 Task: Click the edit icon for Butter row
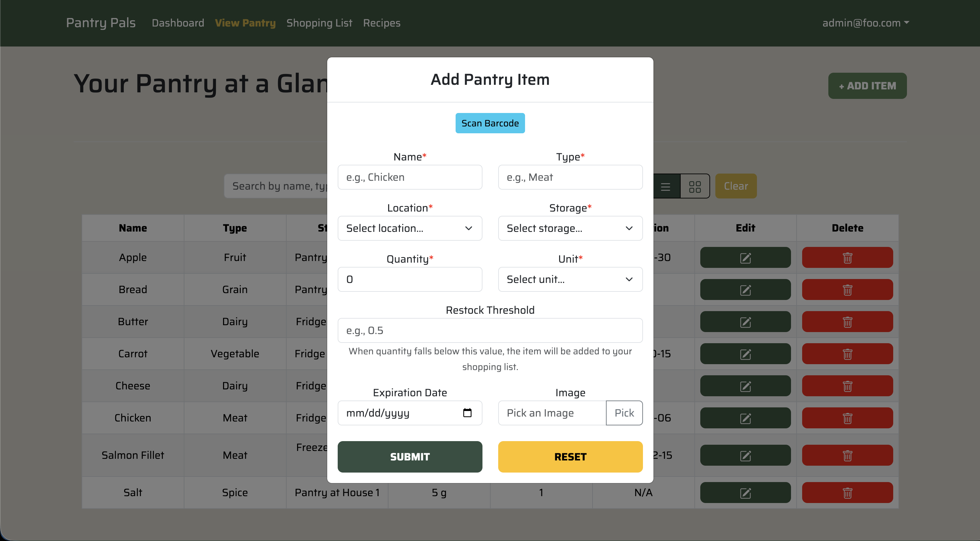click(745, 322)
